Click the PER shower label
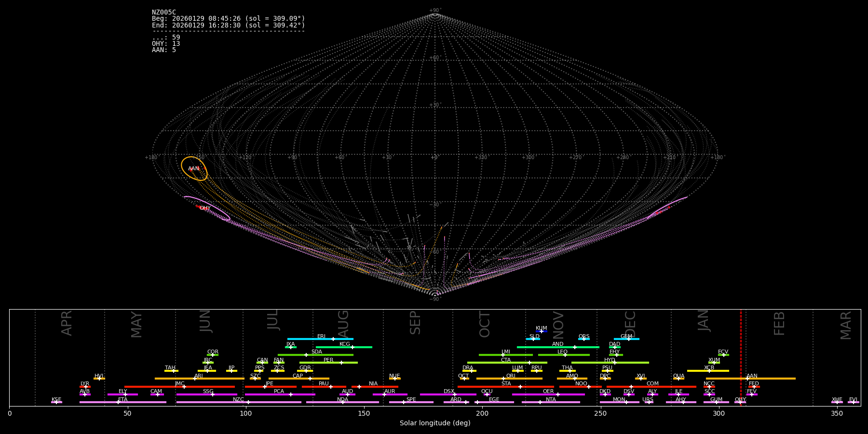 328,360
